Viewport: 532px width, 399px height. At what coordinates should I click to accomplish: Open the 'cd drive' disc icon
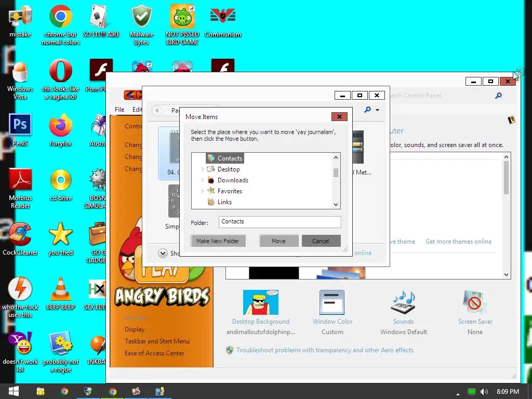60,185
